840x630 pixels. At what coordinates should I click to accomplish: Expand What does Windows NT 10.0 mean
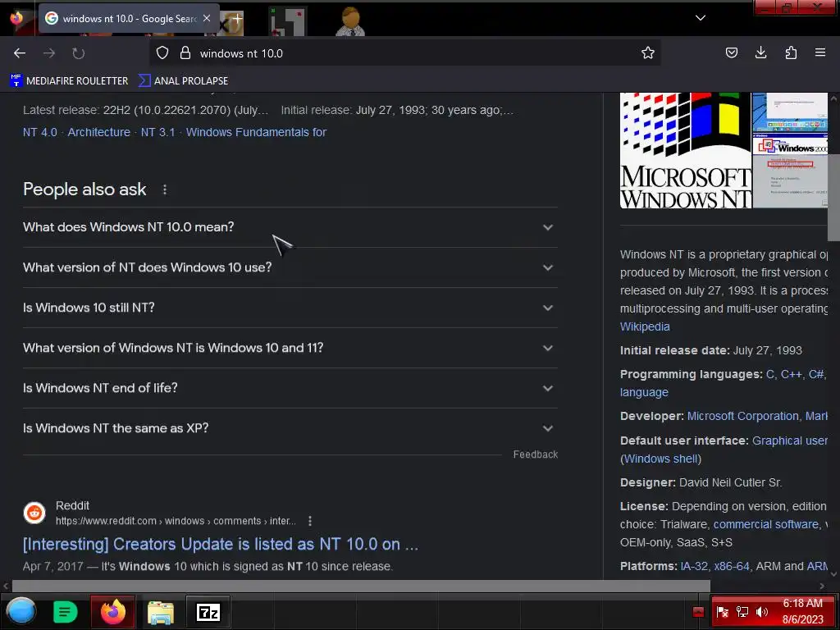pos(290,227)
